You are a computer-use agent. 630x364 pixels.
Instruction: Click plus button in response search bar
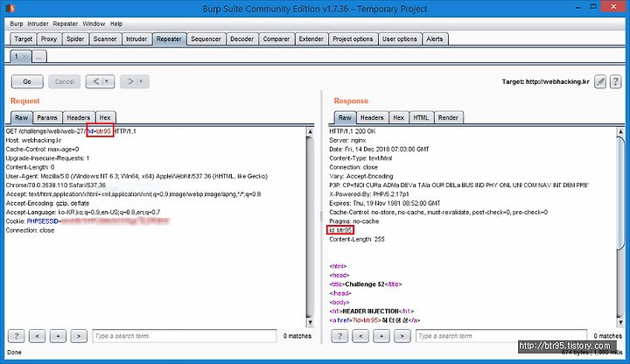click(381, 336)
